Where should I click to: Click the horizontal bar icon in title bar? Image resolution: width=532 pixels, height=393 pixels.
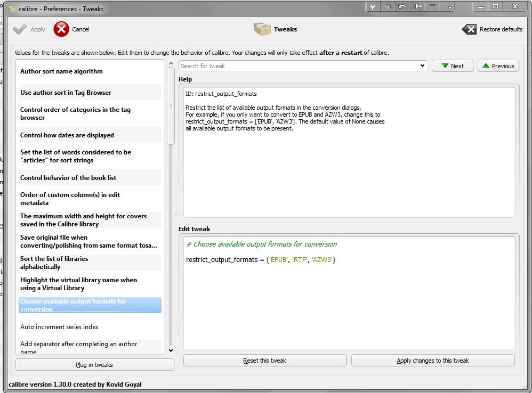pyautogui.click(x=433, y=5)
